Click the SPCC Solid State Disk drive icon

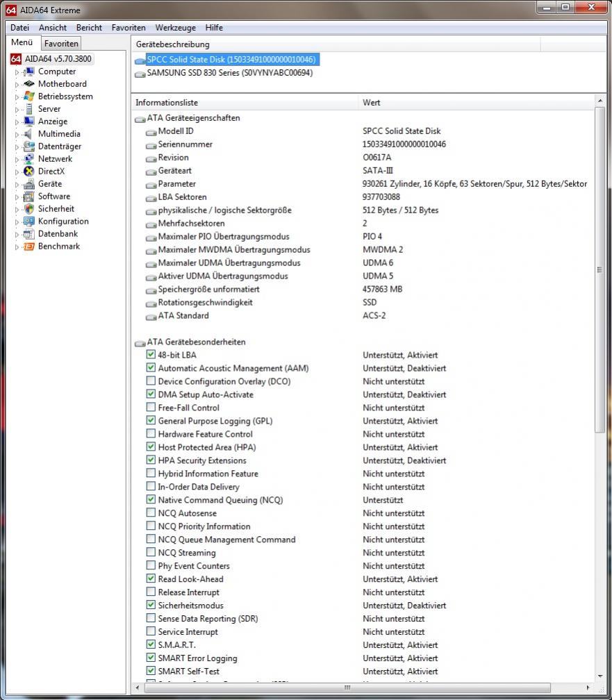pyautogui.click(x=140, y=60)
